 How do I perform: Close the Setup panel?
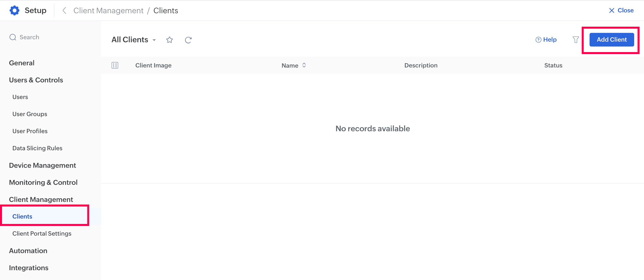[621, 10]
